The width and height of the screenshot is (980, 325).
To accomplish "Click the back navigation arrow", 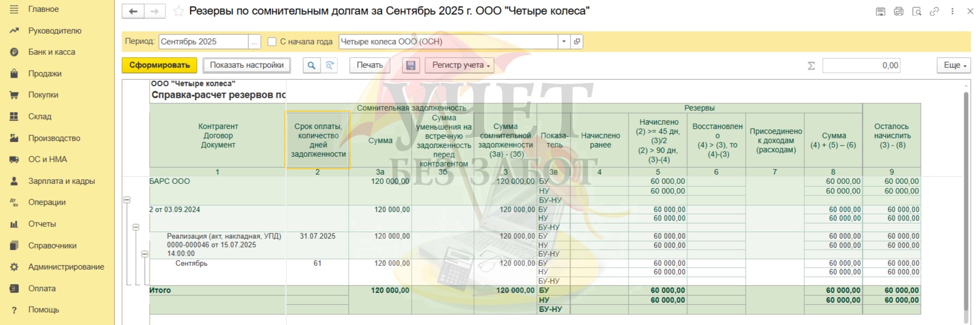I will click(x=133, y=11).
